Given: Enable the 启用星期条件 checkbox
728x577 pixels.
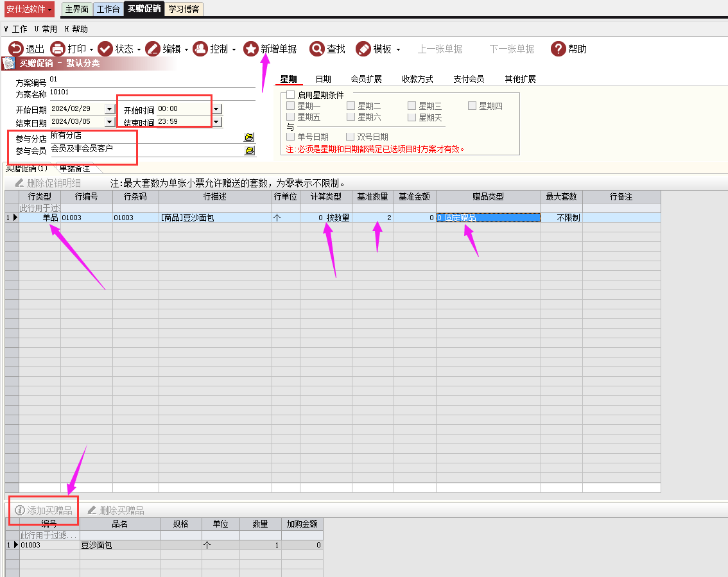Looking at the screenshot, I should [x=291, y=95].
